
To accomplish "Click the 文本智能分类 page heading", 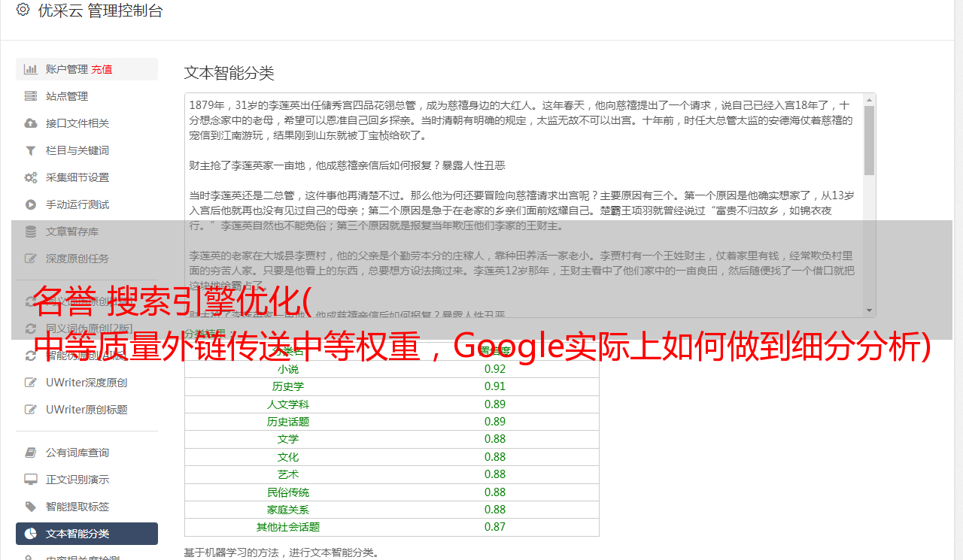I will point(229,73).
